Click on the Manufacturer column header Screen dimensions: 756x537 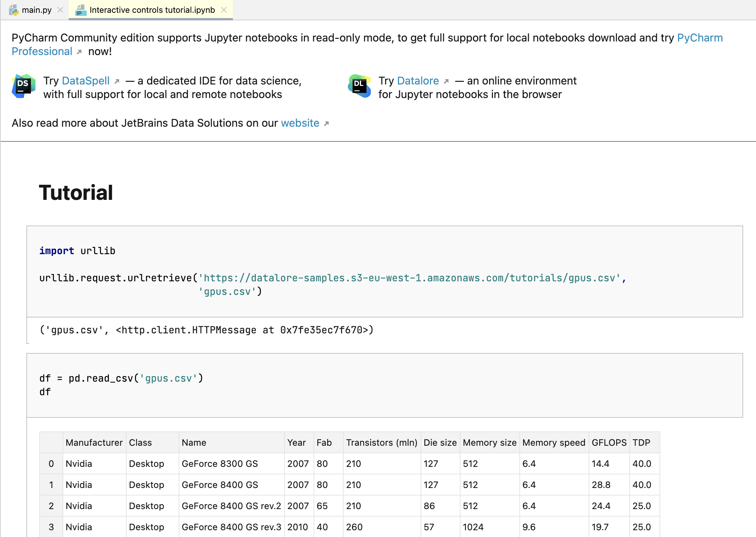pyautogui.click(x=93, y=443)
